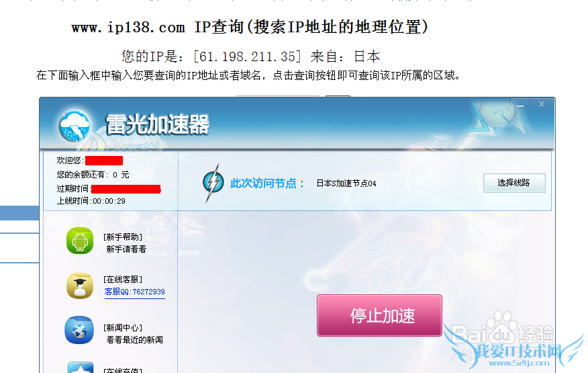Select the [新手帮助] menu entry
The image size is (588, 373).
click(x=123, y=237)
